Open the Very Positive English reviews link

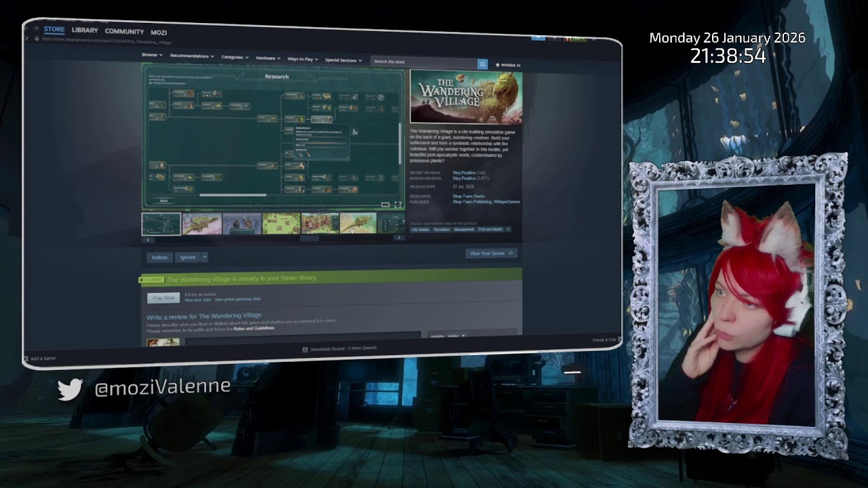point(464,178)
